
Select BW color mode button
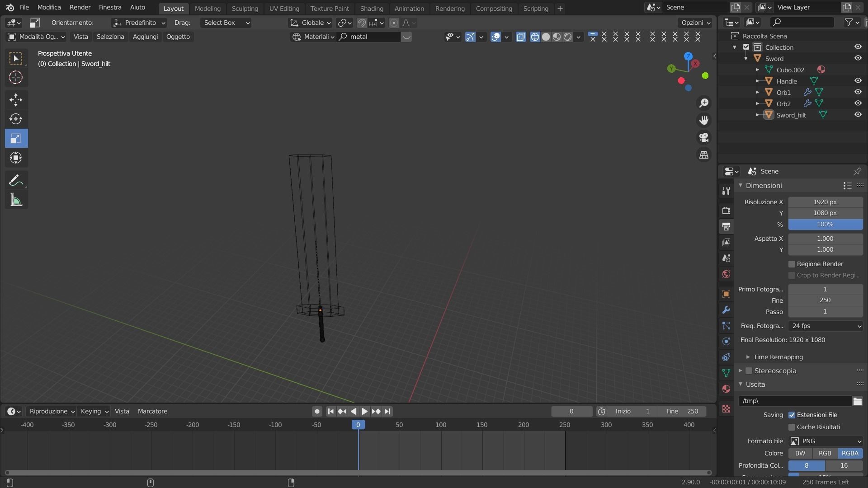(800, 453)
